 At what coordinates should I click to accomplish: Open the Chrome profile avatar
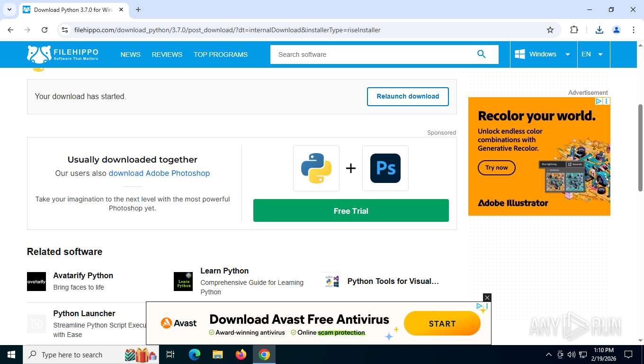[617, 30]
